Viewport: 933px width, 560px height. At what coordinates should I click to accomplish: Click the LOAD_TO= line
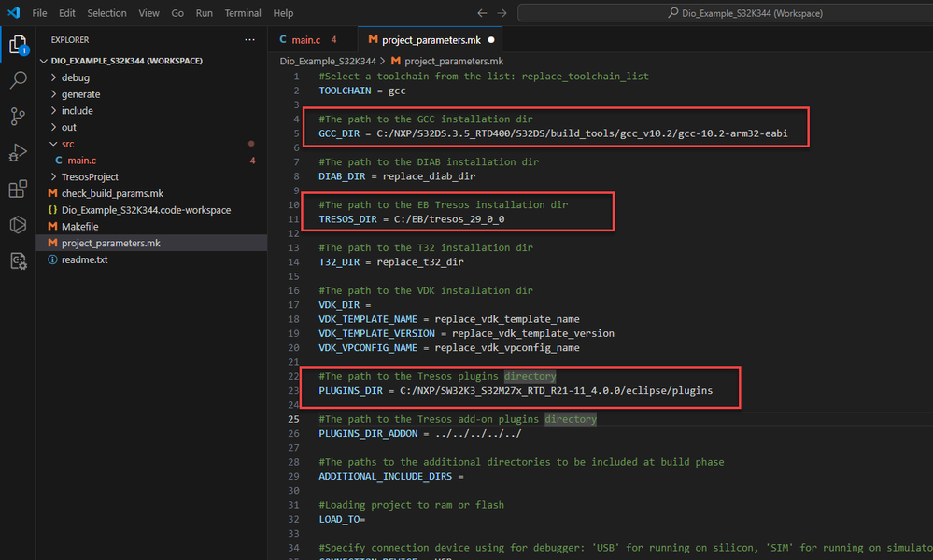coord(342,519)
